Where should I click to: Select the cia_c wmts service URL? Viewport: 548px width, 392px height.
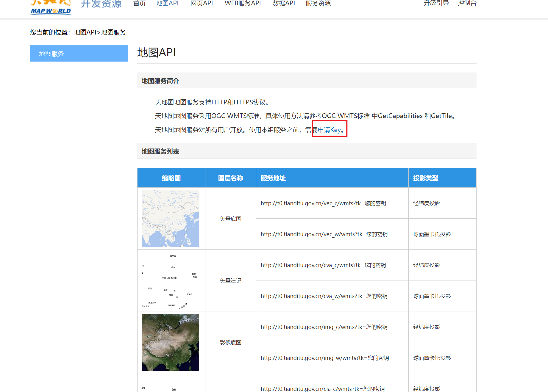(x=323, y=388)
